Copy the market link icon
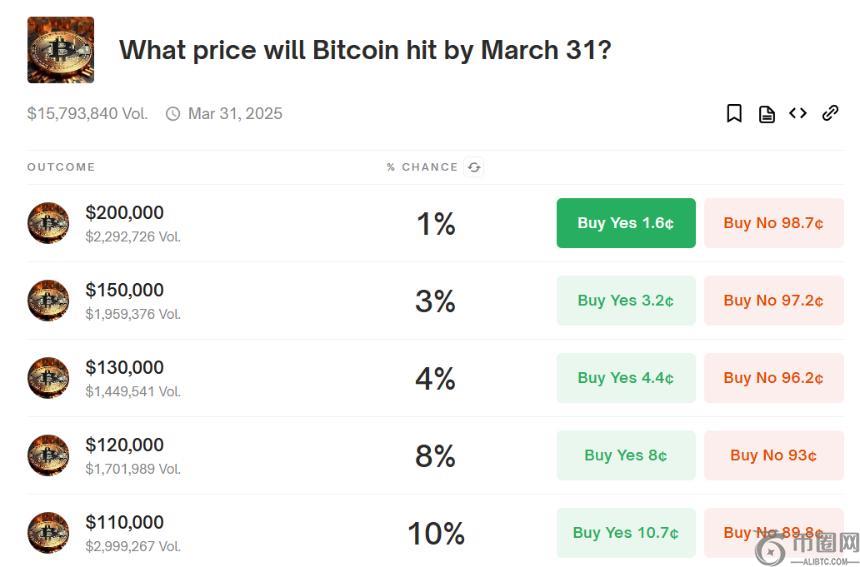 (830, 114)
